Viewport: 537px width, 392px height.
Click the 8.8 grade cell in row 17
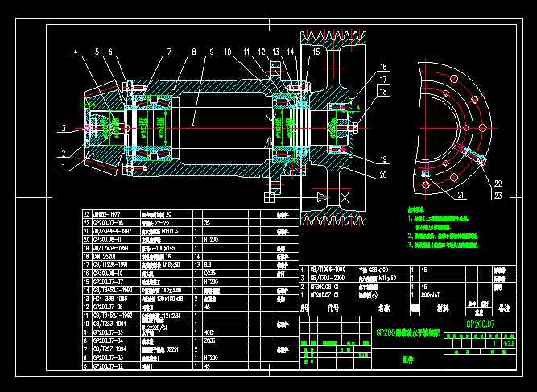[x=208, y=265]
